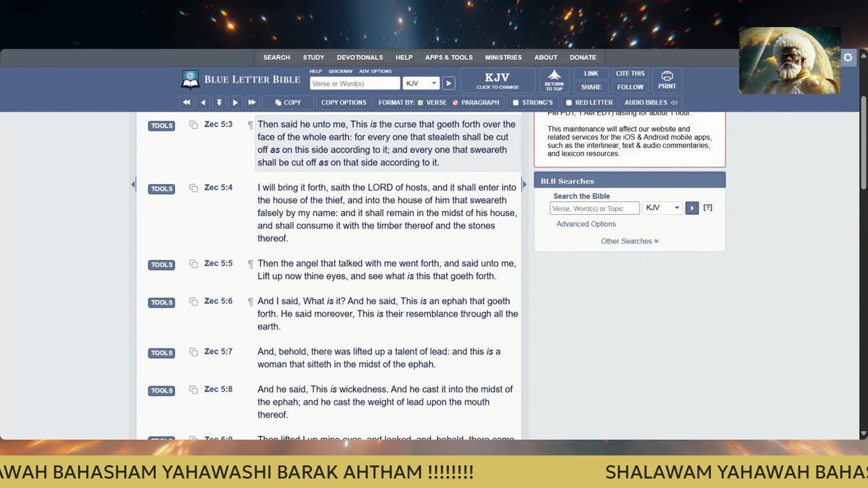
Task: Select PARAGRAPH format option
Action: 475,102
